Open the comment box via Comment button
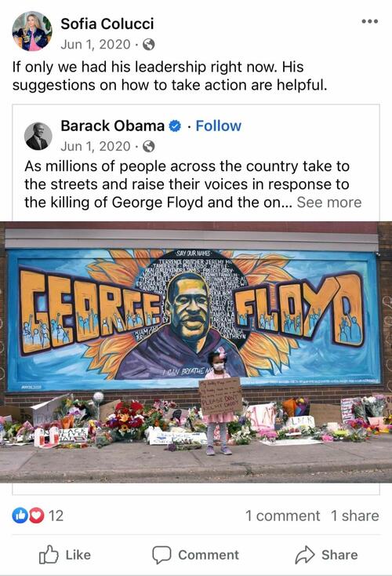392x576 pixels. click(x=196, y=555)
